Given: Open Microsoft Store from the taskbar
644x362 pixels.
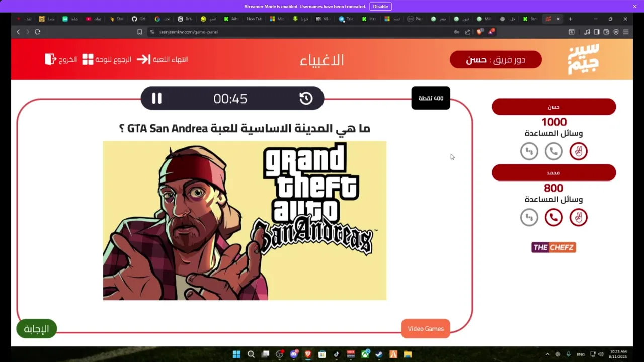Looking at the screenshot, I should coord(322,354).
